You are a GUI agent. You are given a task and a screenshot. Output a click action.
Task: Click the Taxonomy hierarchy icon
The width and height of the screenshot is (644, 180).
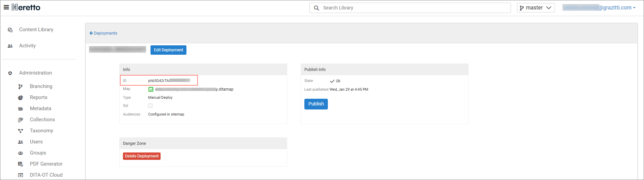pos(20,131)
